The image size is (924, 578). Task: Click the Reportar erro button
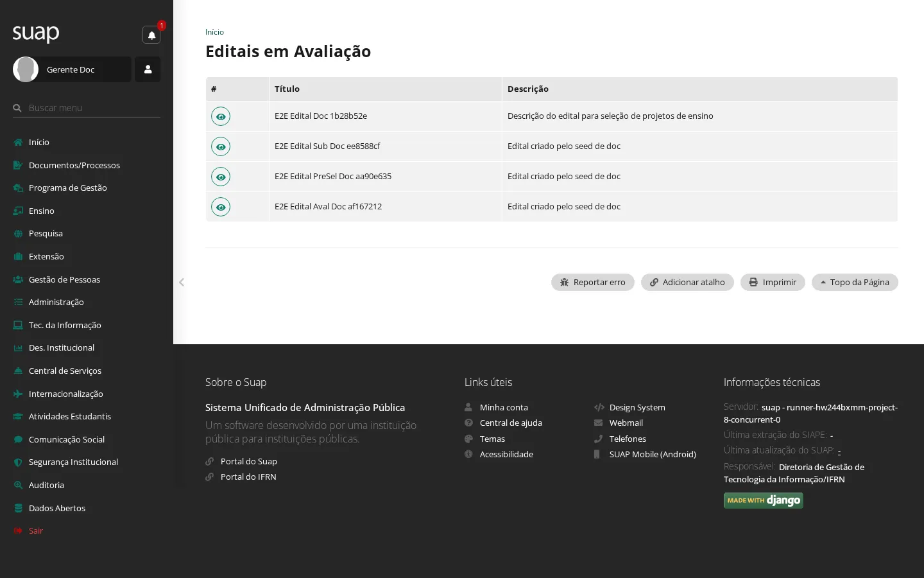pos(592,282)
